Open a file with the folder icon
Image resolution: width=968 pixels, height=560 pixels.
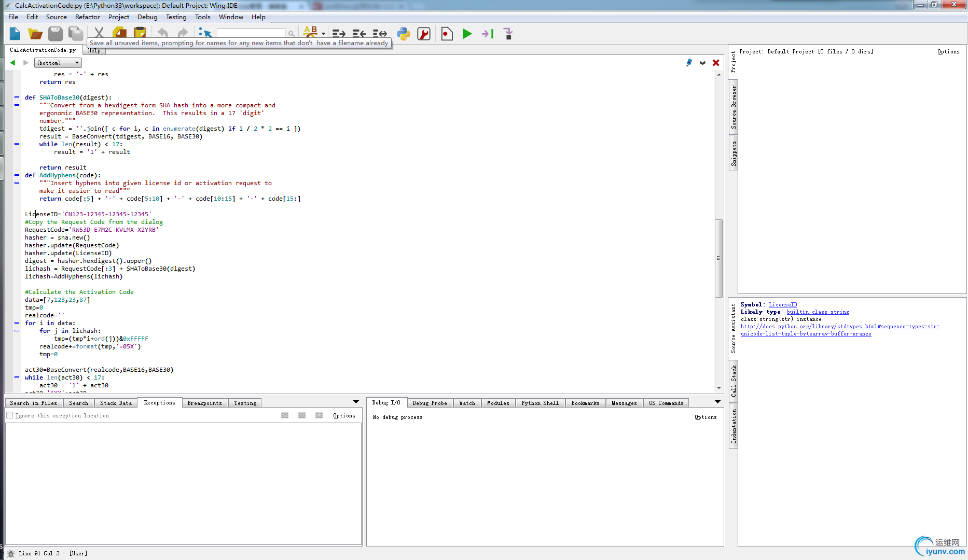click(35, 34)
